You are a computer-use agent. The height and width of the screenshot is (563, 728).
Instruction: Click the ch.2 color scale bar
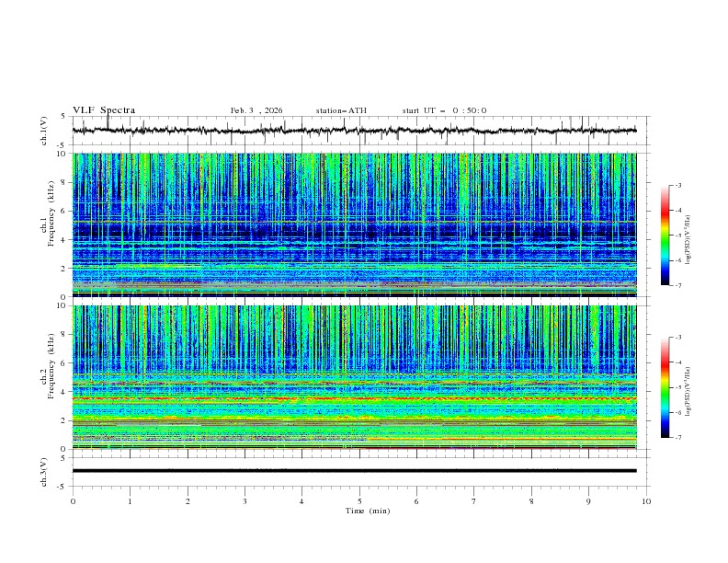[665, 387]
